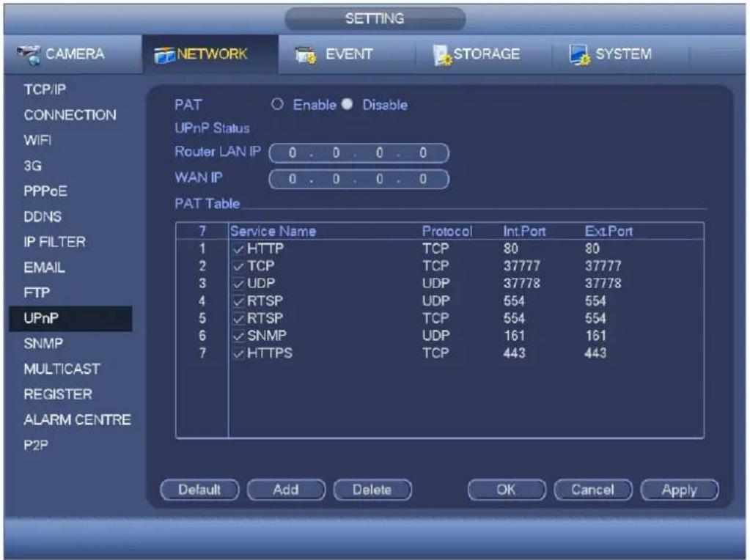Screen dimensions: 750x560
Task: Click the Ext.Port column header
Action: tap(609, 232)
